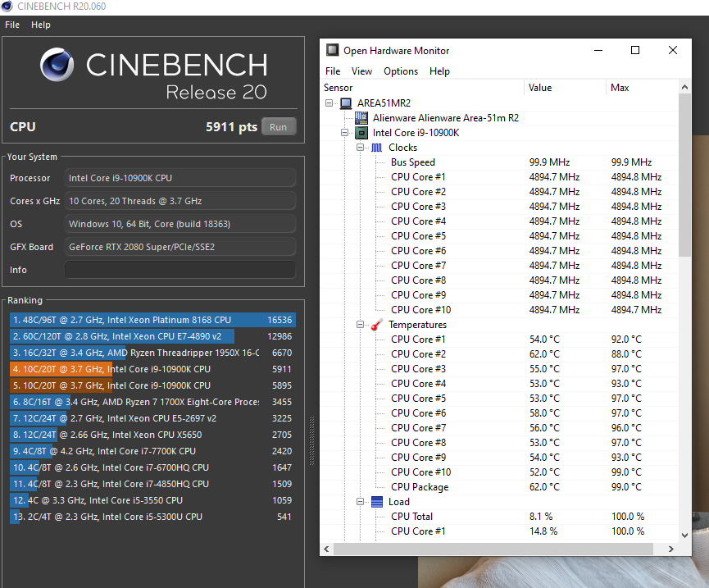Select ranking entry Core i5-5300U CPU
This screenshot has height=588, width=709.
click(152, 517)
